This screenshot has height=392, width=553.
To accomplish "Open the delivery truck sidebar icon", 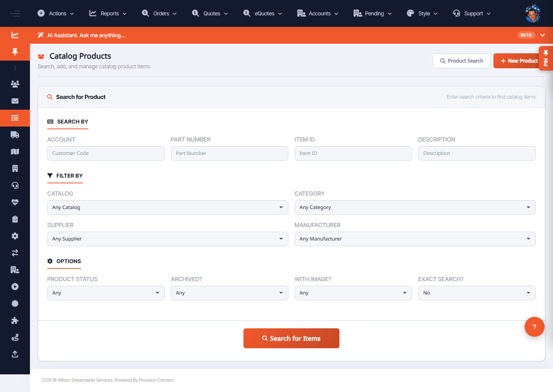I will pos(15,135).
